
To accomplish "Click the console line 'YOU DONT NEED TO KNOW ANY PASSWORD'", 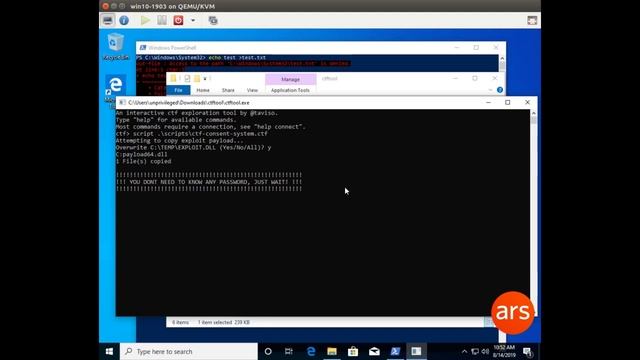I will 209,182.
